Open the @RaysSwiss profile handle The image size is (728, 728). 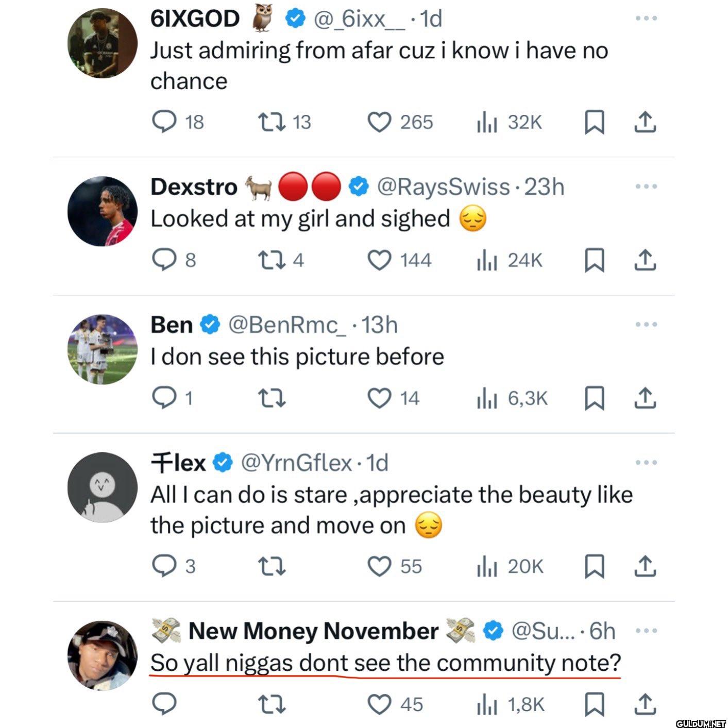coord(444,187)
